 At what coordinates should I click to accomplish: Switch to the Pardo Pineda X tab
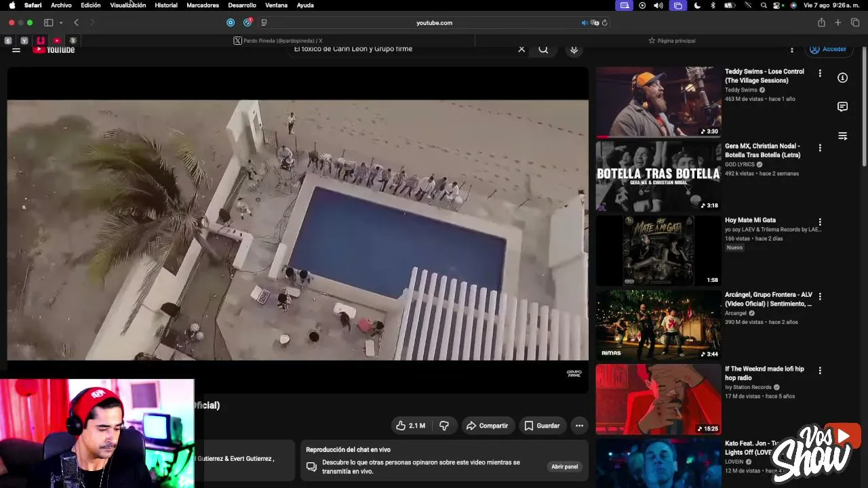coord(278,41)
